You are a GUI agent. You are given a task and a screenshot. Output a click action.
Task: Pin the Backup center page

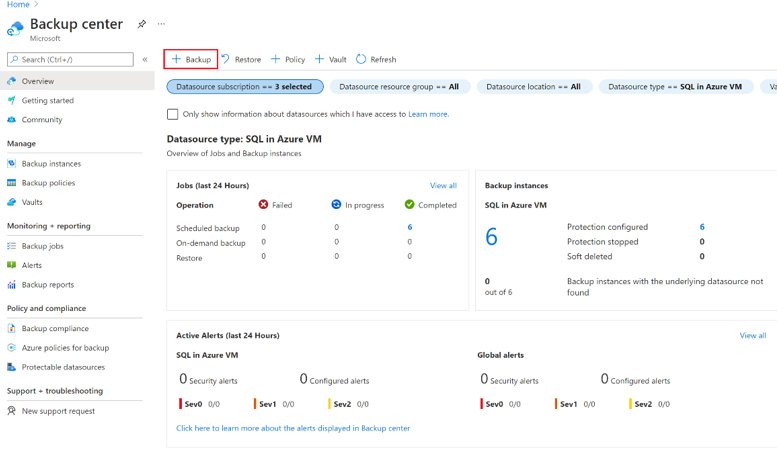coord(142,24)
